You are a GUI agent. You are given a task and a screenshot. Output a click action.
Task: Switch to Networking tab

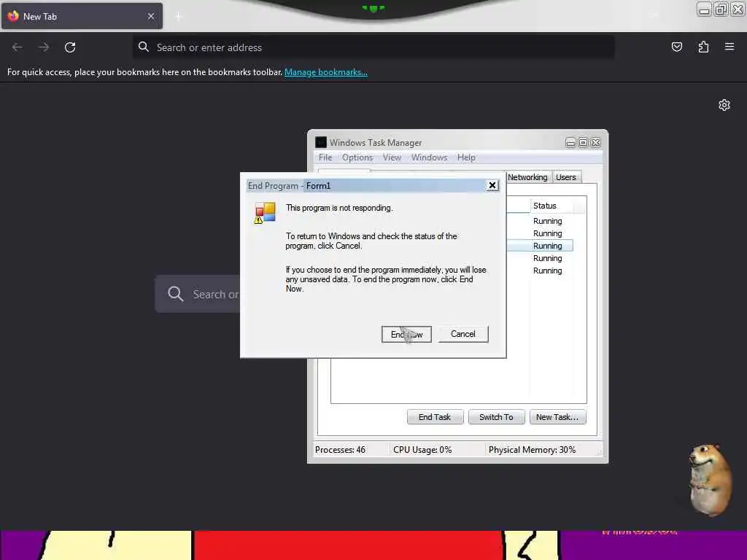[x=527, y=177]
